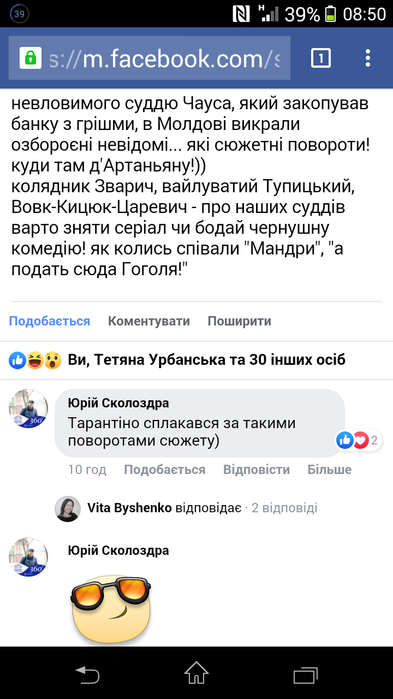
Task: Tap the laughing reaction emoji icon
Action: point(35,360)
